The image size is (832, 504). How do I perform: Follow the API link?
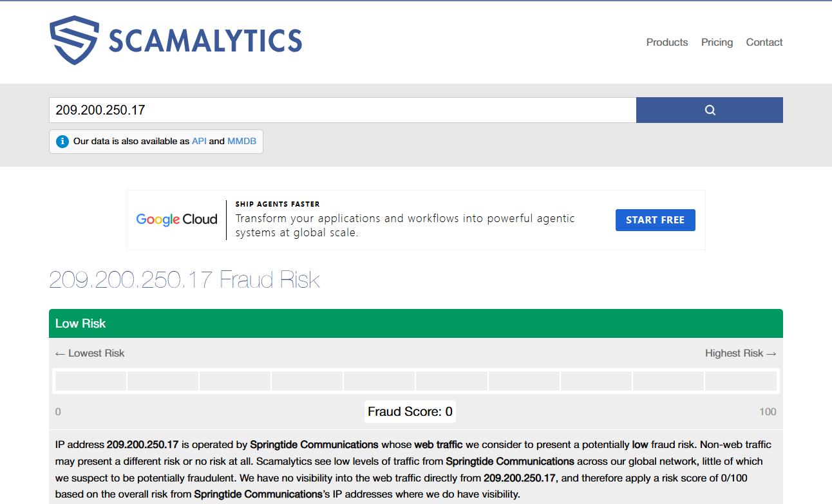tap(199, 141)
